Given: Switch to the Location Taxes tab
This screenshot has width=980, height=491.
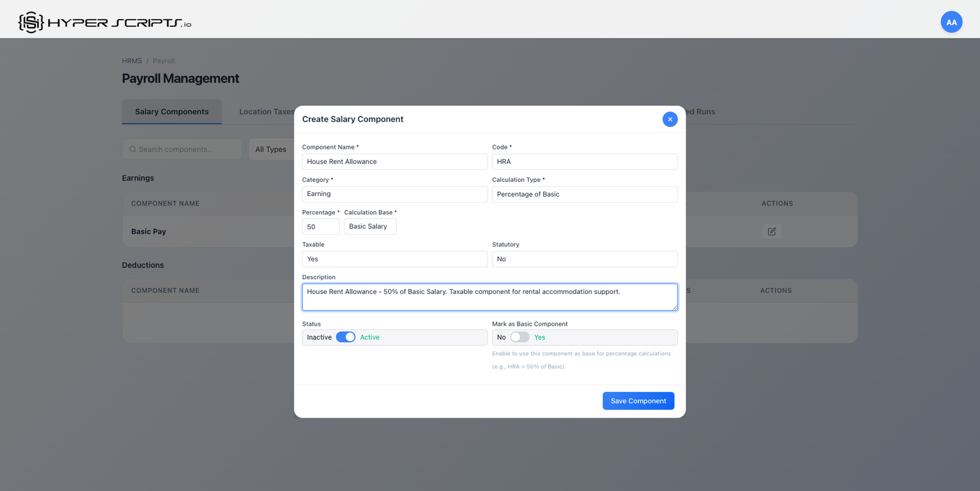Looking at the screenshot, I should point(266,112).
